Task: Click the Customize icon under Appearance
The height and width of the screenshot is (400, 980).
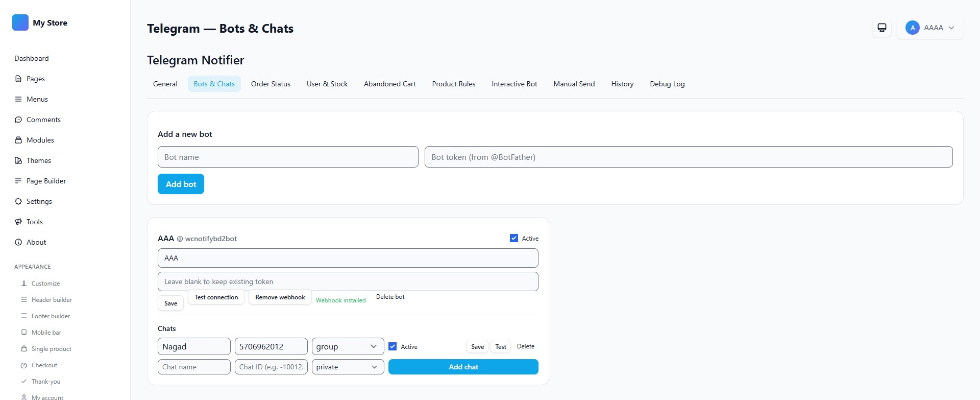Action: click(x=24, y=283)
